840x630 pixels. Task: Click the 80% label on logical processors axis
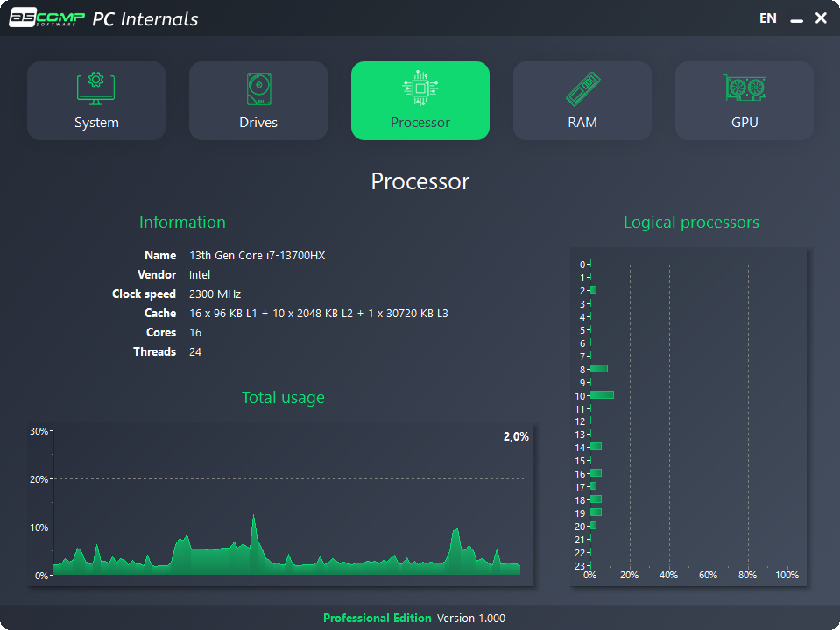pyautogui.click(x=747, y=575)
